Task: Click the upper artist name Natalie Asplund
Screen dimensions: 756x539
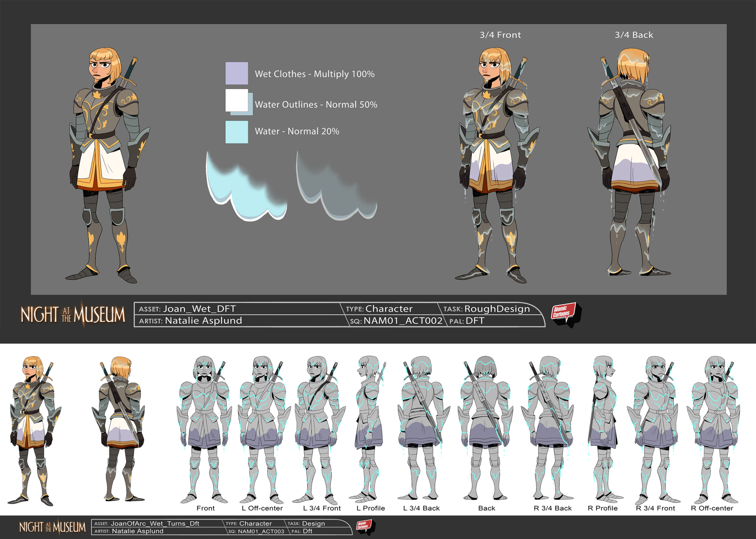Action: tap(204, 321)
